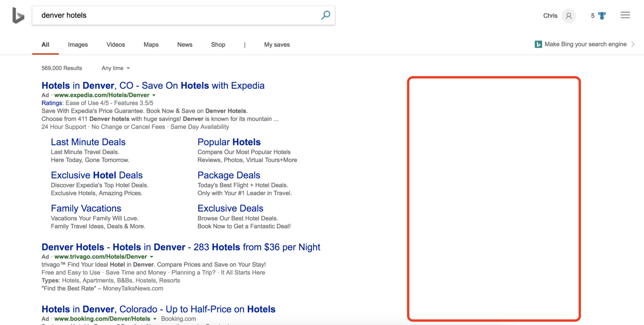The height and width of the screenshot is (325, 644).
Task: Expand the arrow next to www.trivago.com/Hotels/Denver
Action: (x=151, y=257)
